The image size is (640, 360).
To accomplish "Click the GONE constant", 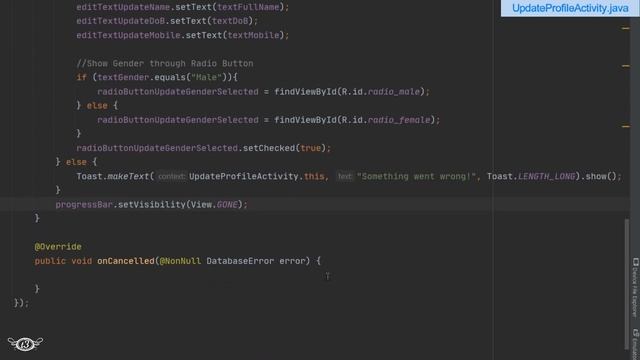I will pyautogui.click(x=227, y=204).
